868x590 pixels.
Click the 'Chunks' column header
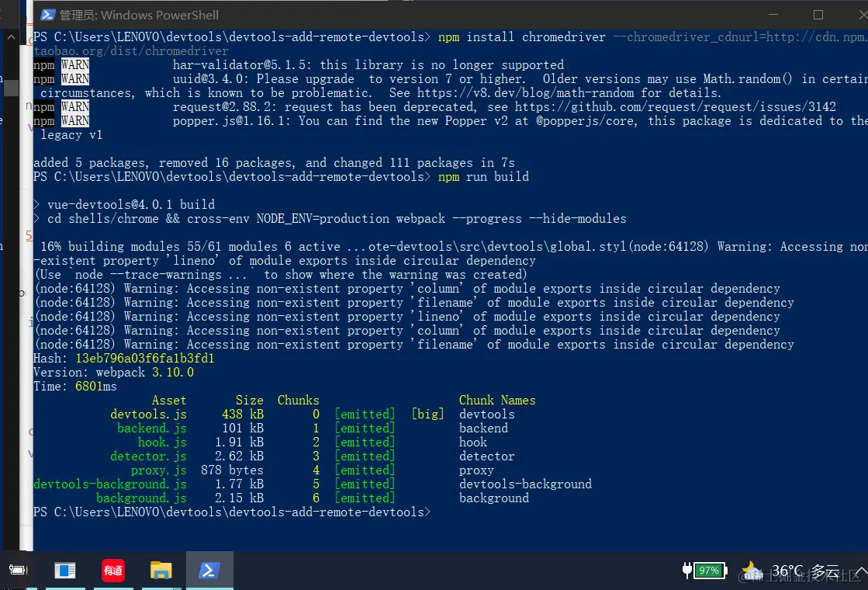click(x=299, y=401)
